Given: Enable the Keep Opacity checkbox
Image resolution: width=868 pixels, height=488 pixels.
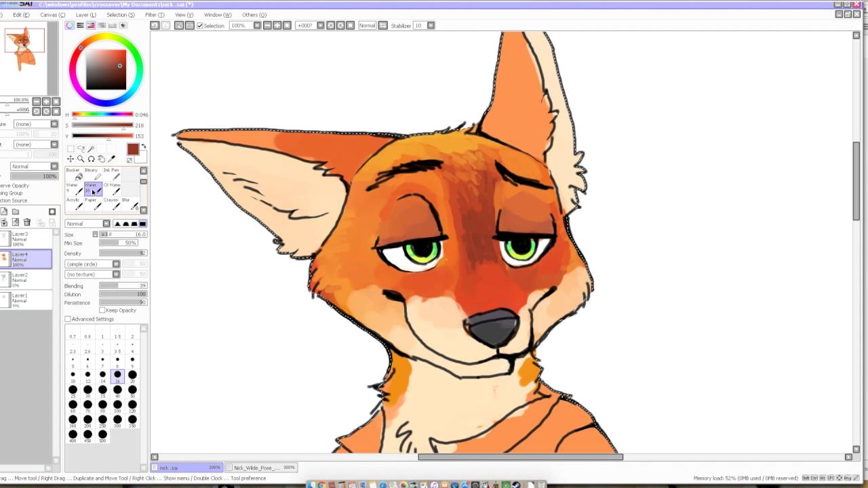Looking at the screenshot, I should [102, 310].
